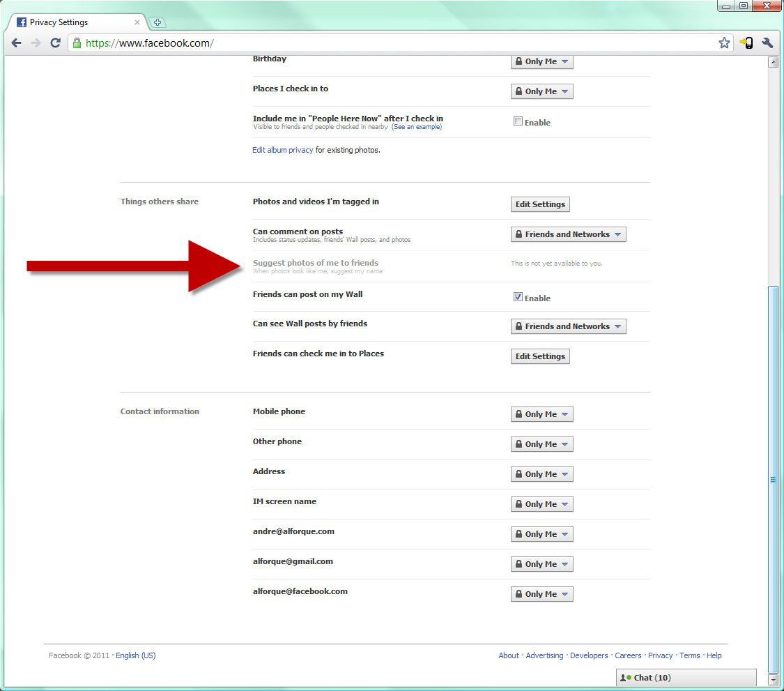Open the IM screen name privacy dropdown

(541, 504)
